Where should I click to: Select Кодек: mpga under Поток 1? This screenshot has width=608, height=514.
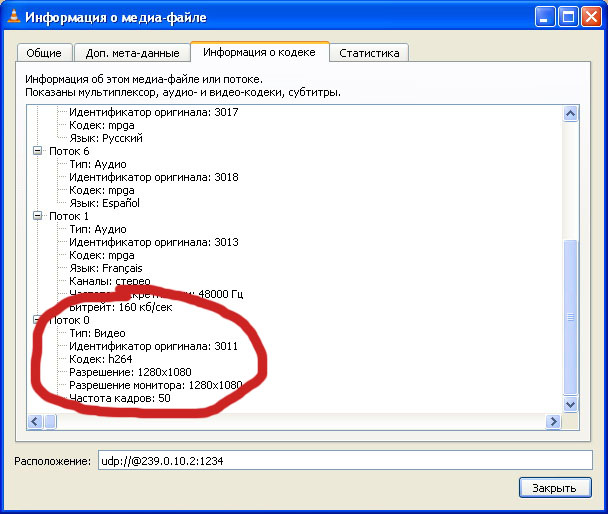(102, 255)
